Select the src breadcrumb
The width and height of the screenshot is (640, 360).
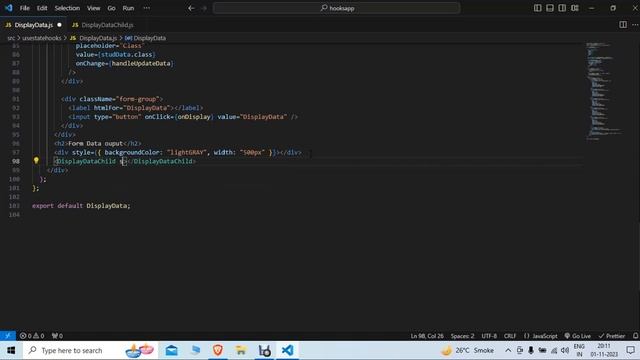(x=11, y=38)
